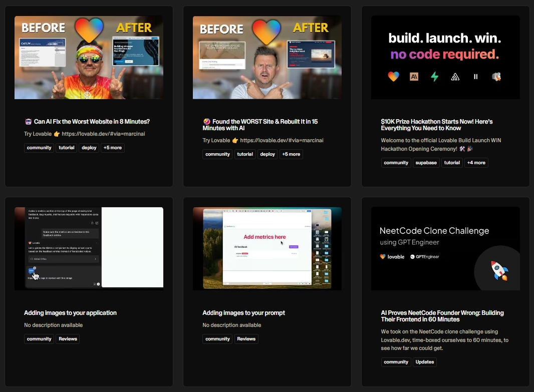Click the GPTEngineer logo on NeetCode thumbnail
Screen dimensions: 534x392
click(x=425, y=256)
